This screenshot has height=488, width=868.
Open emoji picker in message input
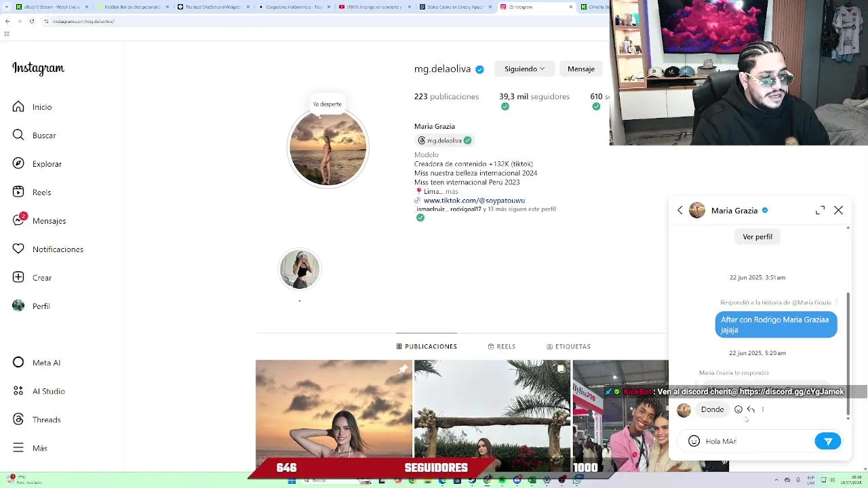tap(694, 441)
